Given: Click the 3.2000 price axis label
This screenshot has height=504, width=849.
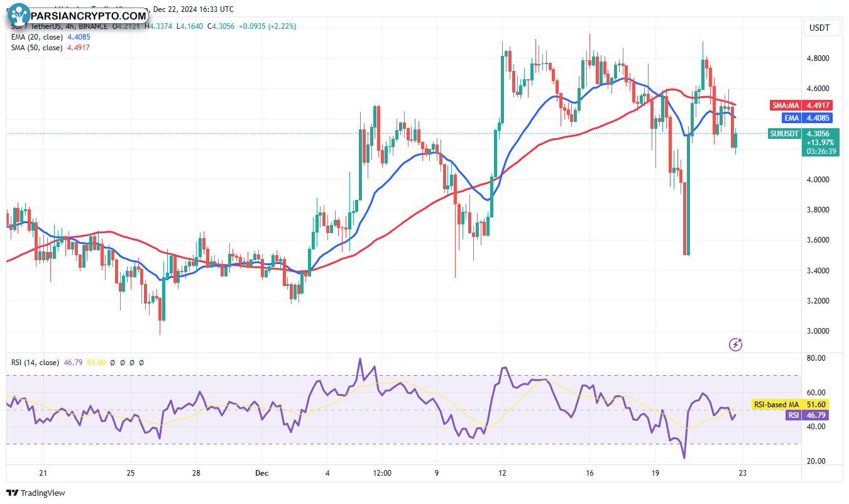Looking at the screenshot, I should tap(818, 301).
